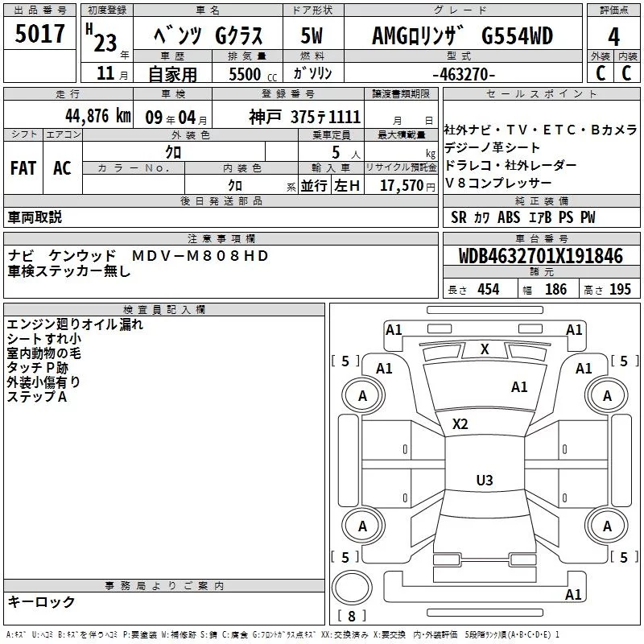
Task: Select the ABS equipment code
Action: tap(509, 217)
